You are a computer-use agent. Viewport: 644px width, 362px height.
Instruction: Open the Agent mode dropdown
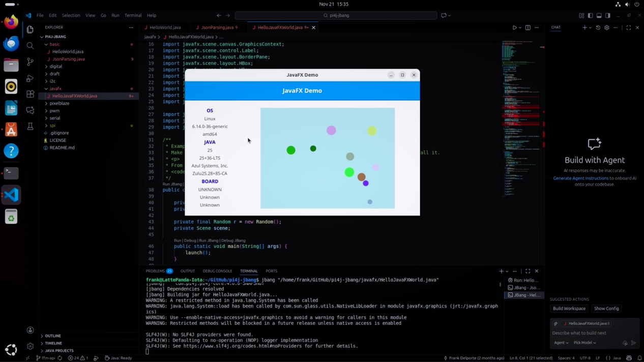click(x=561, y=343)
